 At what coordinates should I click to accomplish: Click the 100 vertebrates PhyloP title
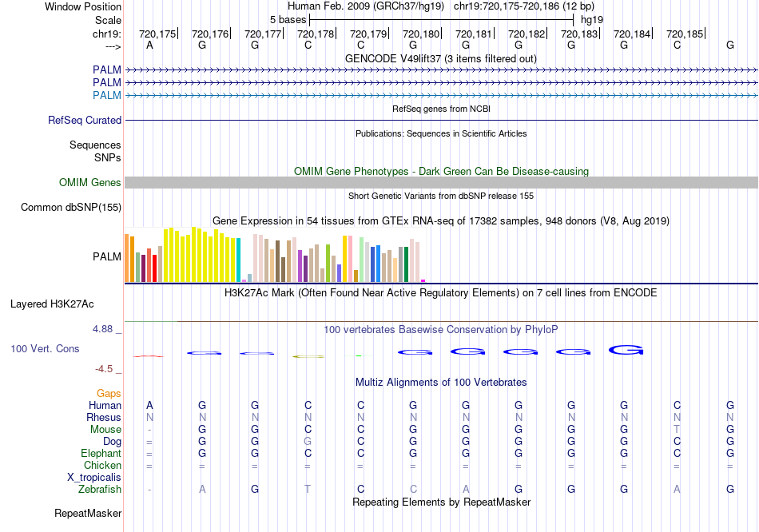click(x=440, y=330)
